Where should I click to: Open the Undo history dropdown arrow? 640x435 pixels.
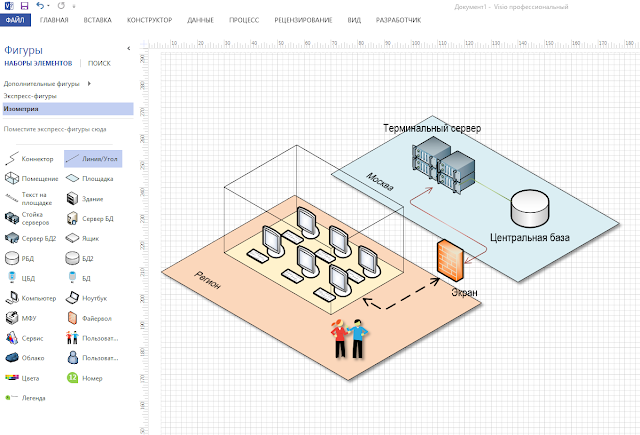(48, 6)
